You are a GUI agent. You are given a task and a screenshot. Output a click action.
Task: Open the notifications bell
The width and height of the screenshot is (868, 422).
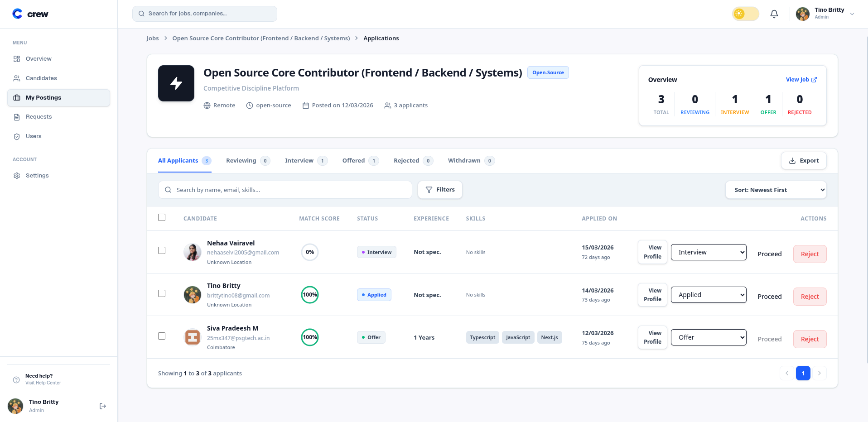[x=774, y=14]
